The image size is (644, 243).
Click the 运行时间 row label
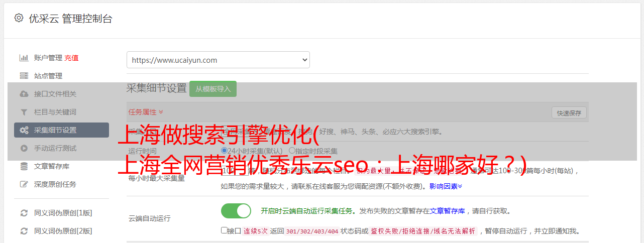tap(142, 151)
